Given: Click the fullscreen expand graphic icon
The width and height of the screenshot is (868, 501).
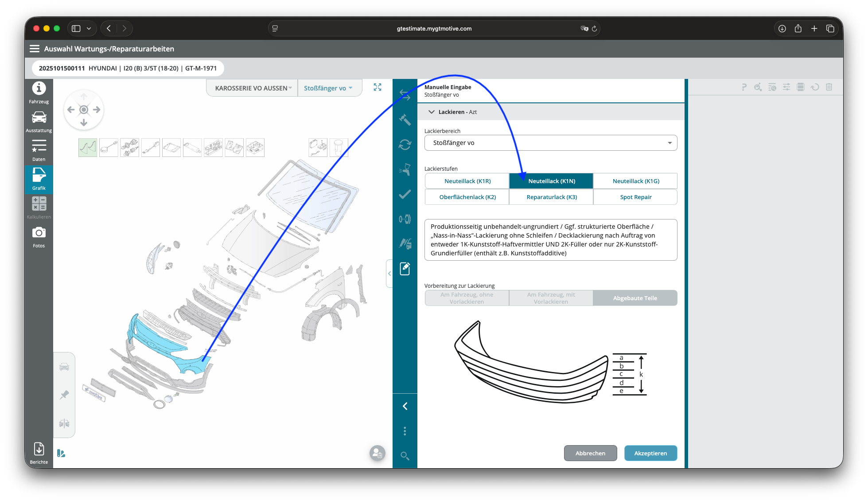Looking at the screenshot, I should [378, 87].
